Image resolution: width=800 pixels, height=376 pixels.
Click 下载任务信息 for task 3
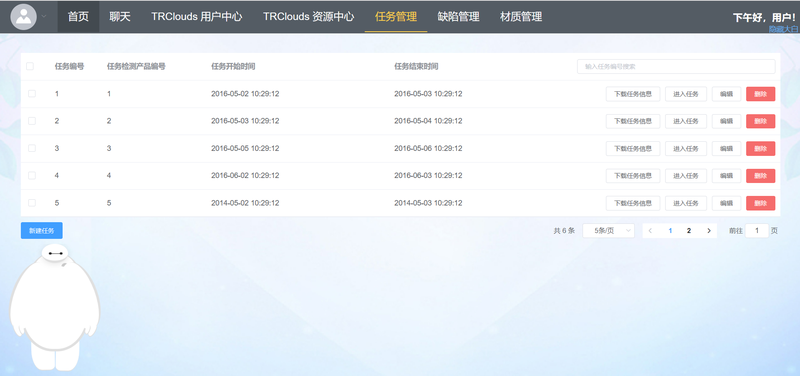click(x=633, y=148)
